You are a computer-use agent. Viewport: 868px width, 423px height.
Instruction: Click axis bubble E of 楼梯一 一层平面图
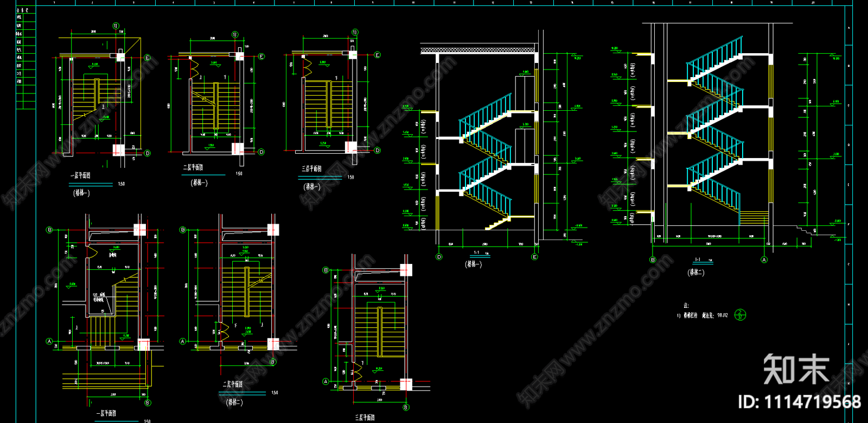click(148, 58)
